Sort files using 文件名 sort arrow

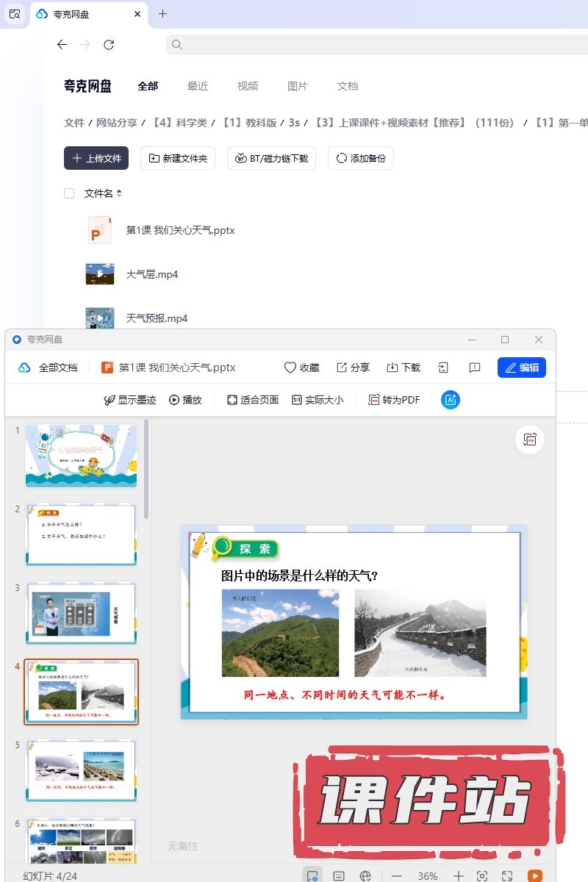coord(119,193)
